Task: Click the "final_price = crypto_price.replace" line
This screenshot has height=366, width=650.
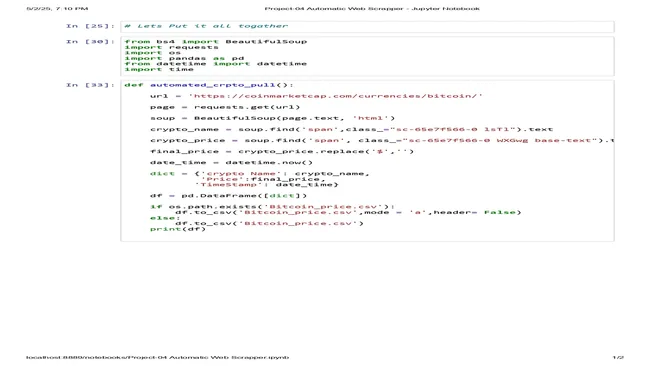Action: 282,151
